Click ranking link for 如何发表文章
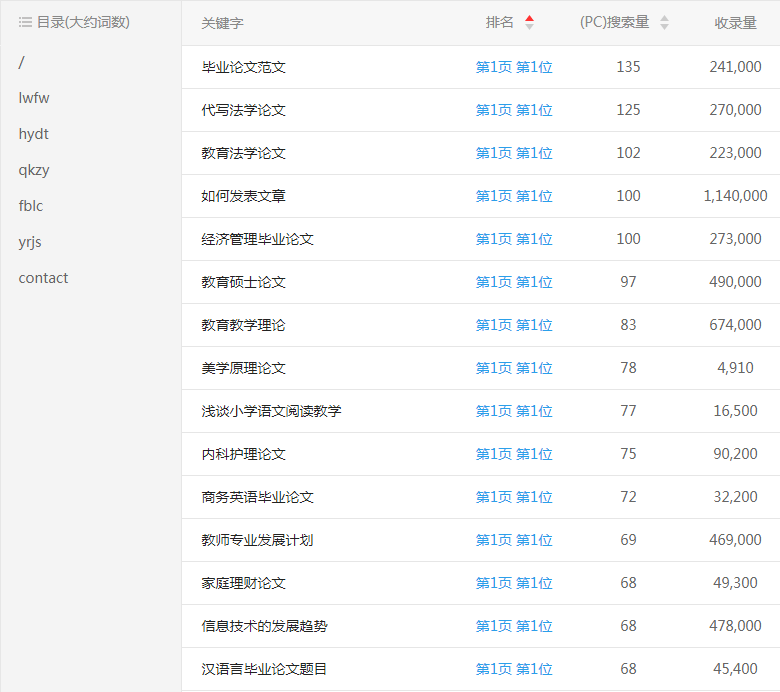780x692 pixels. coord(513,196)
